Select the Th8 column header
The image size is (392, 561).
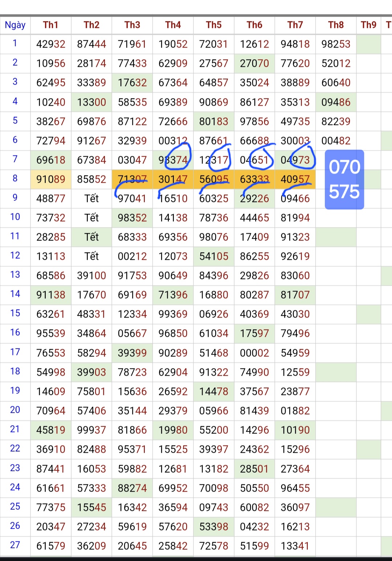pos(336,25)
